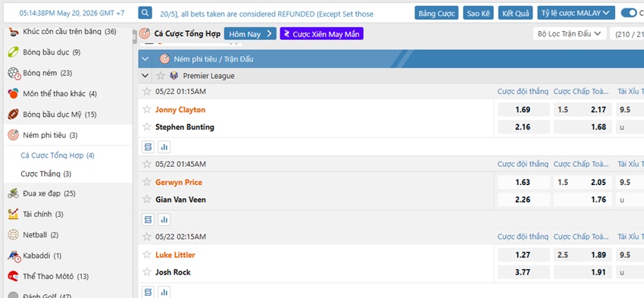Select the Kabaddi icon
This screenshot has width=644, height=298.
click(14, 256)
